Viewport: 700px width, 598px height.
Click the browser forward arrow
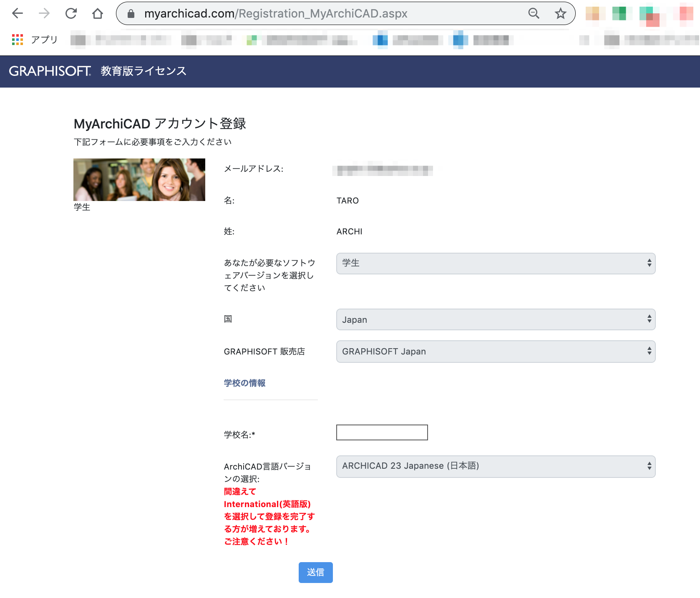[44, 13]
